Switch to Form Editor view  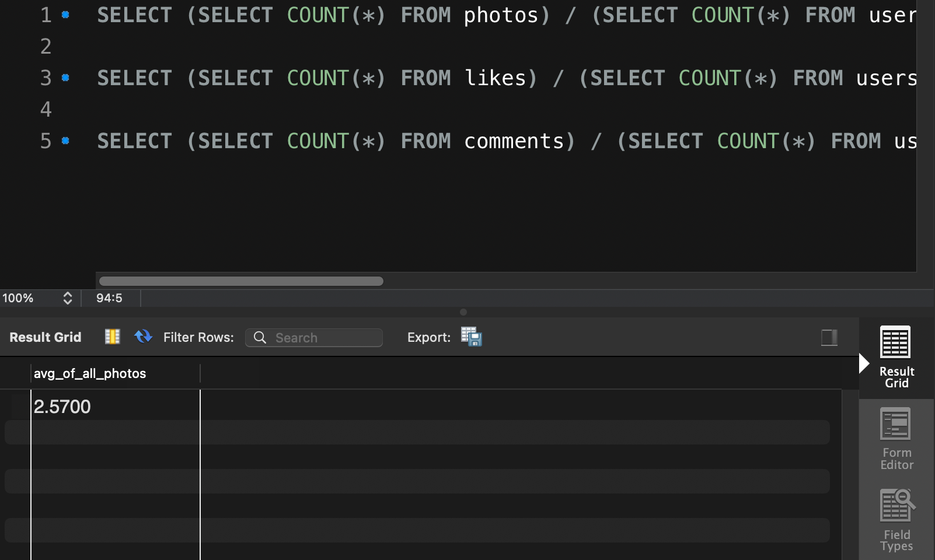click(896, 439)
